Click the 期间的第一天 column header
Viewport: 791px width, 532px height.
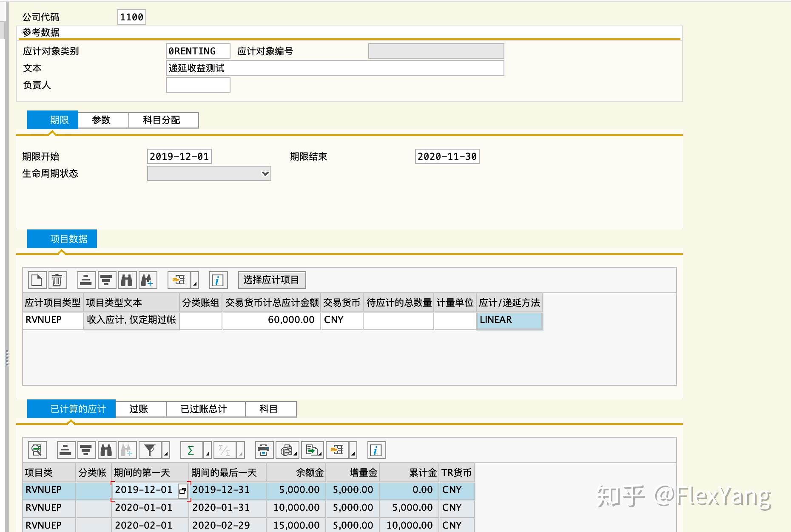pos(150,473)
